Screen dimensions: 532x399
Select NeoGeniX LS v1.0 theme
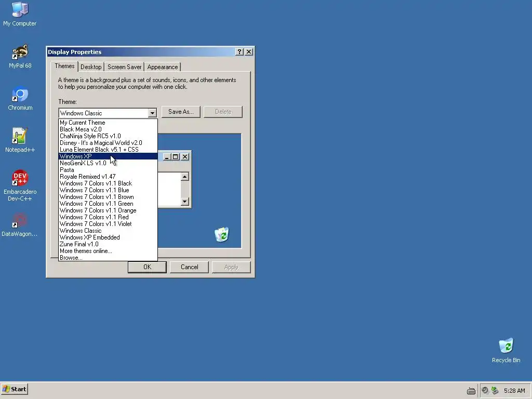click(108, 163)
